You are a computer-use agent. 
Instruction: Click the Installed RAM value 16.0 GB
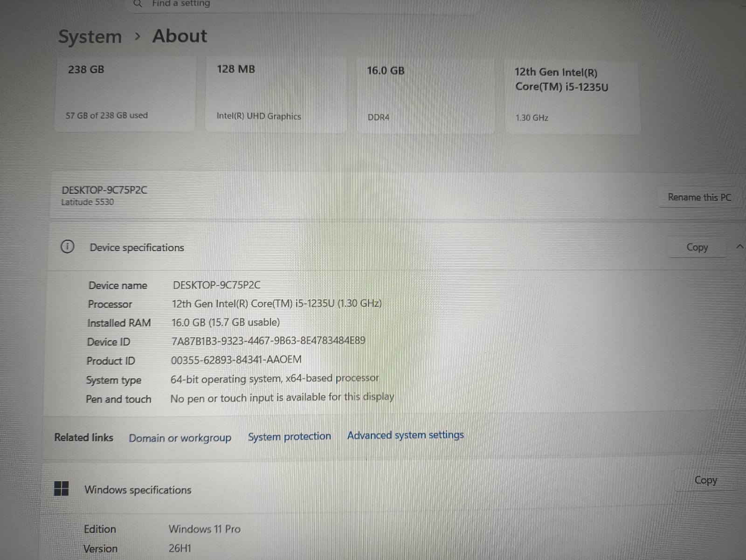(x=226, y=322)
